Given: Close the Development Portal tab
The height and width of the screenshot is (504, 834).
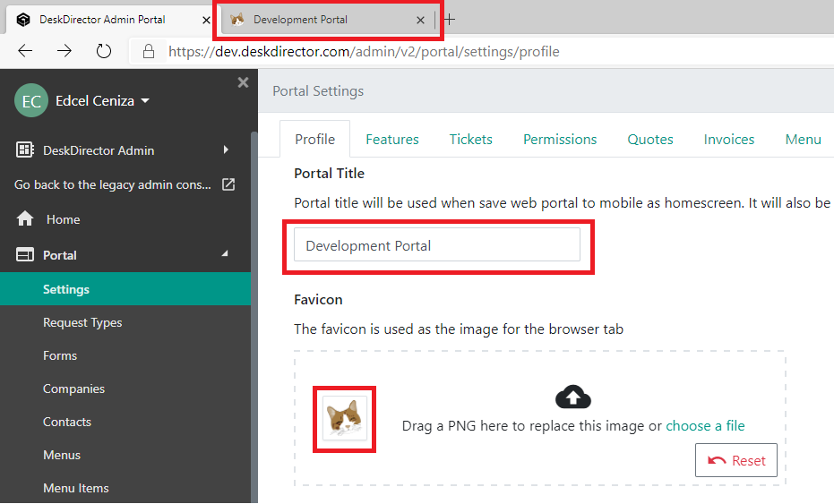Looking at the screenshot, I should [420, 21].
